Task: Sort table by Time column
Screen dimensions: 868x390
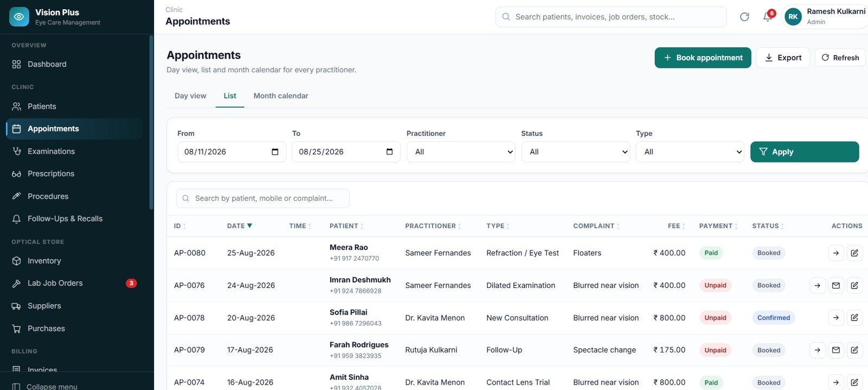Action: 300,226
